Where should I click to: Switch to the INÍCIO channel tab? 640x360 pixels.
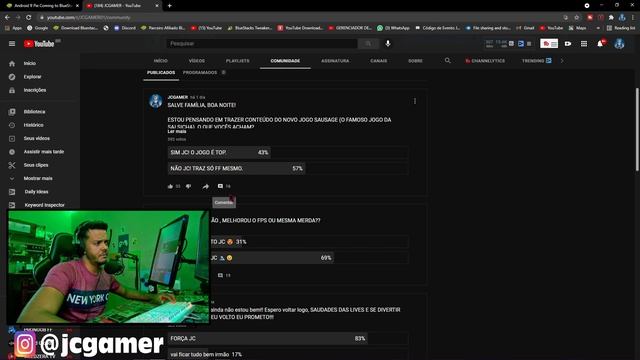(160, 61)
